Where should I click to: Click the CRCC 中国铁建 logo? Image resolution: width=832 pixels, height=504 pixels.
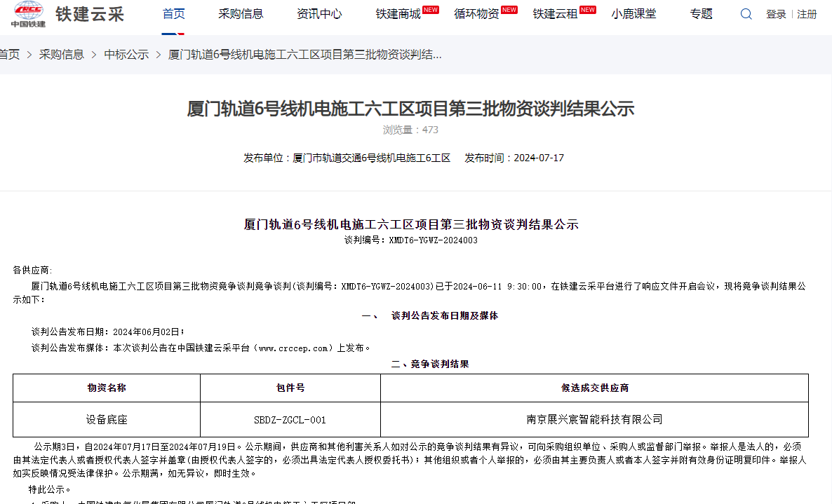click(x=28, y=14)
